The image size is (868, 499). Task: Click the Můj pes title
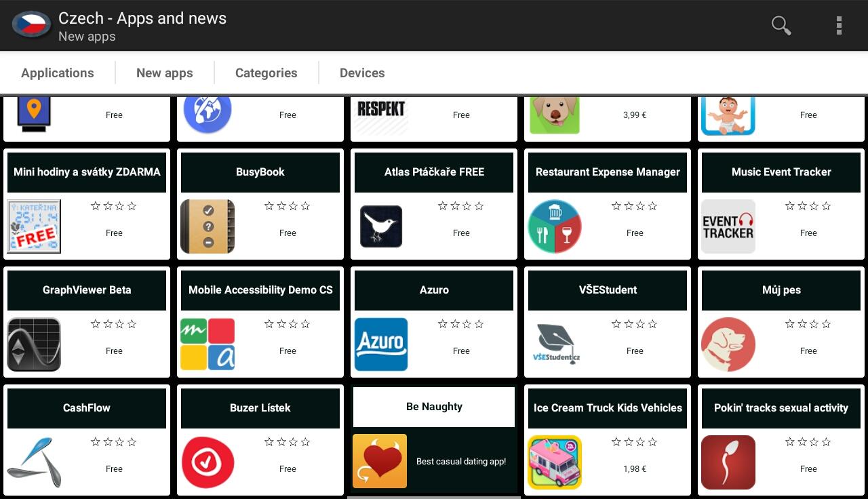[781, 290]
